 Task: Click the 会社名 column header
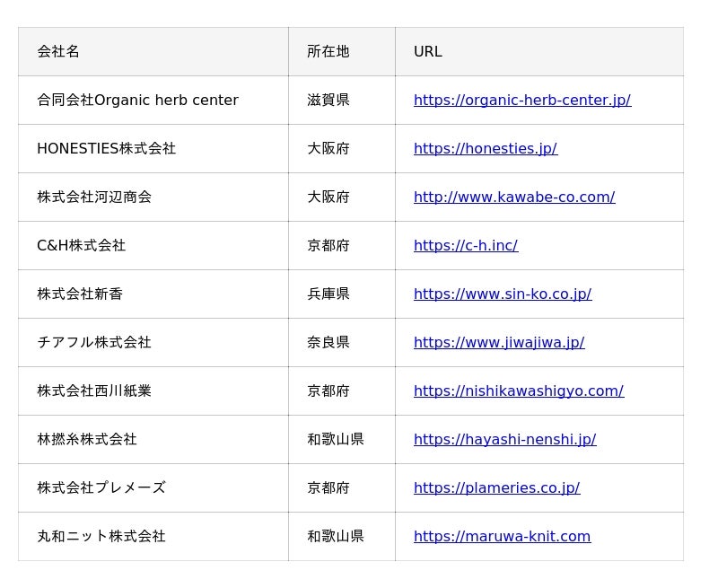point(58,52)
